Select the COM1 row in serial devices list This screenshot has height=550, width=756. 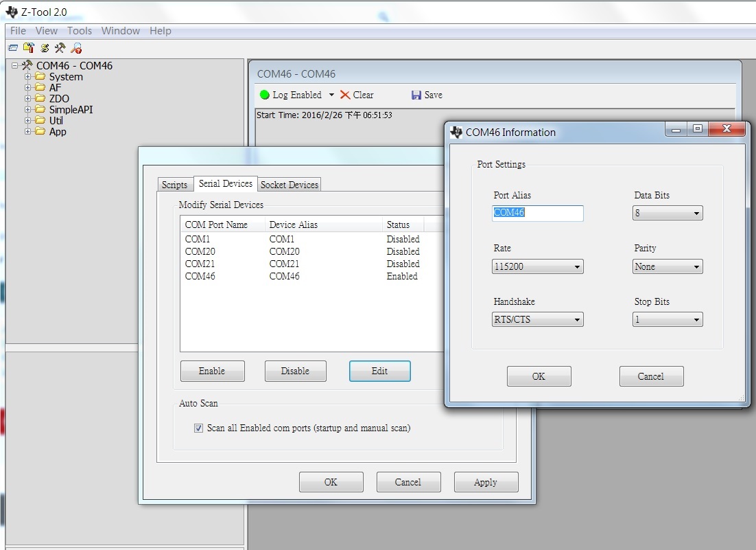click(x=311, y=239)
